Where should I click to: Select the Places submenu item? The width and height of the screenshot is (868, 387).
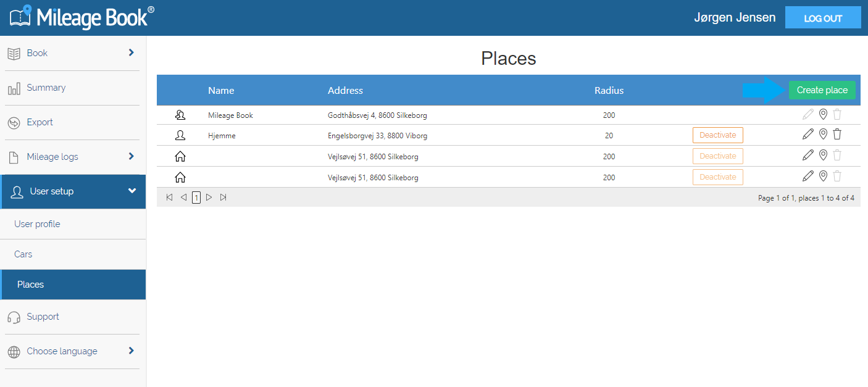coord(73,285)
